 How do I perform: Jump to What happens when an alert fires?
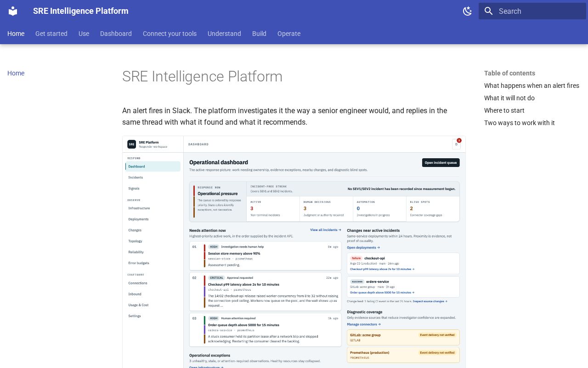pyautogui.click(x=531, y=86)
